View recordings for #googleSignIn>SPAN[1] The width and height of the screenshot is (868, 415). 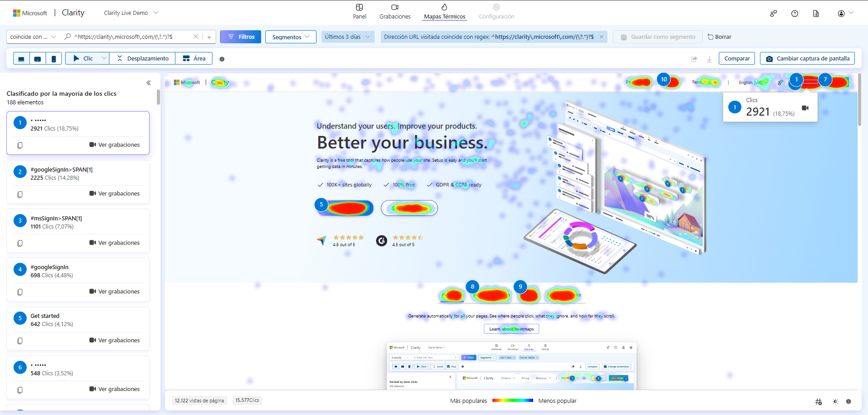click(x=114, y=194)
